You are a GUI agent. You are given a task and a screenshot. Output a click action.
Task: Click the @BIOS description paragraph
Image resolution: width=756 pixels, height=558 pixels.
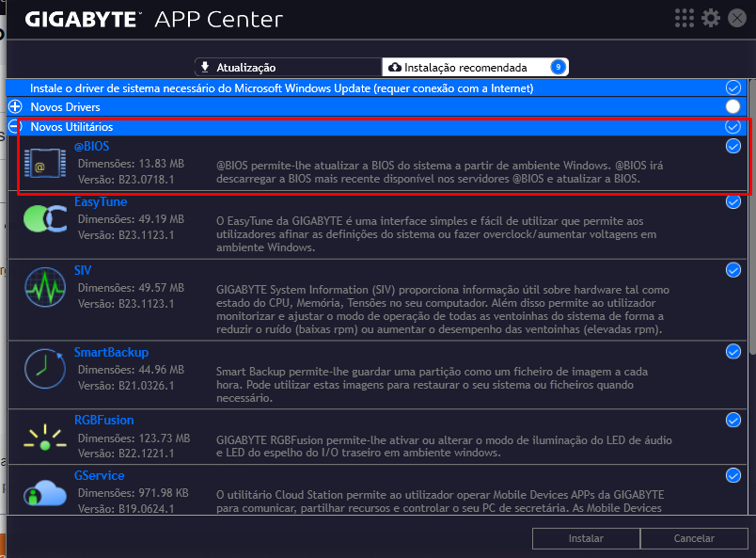pyautogui.click(x=440, y=172)
